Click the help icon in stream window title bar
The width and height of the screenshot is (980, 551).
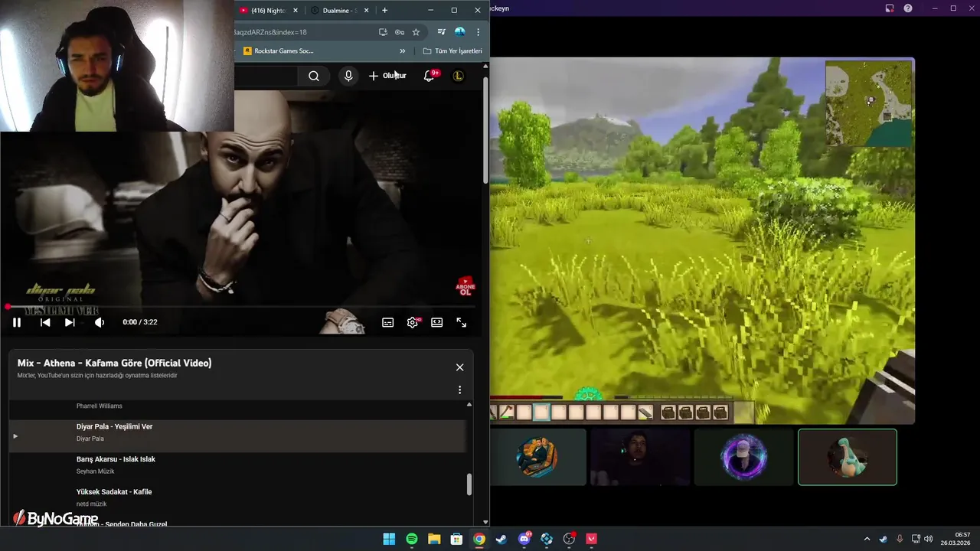pos(908,8)
